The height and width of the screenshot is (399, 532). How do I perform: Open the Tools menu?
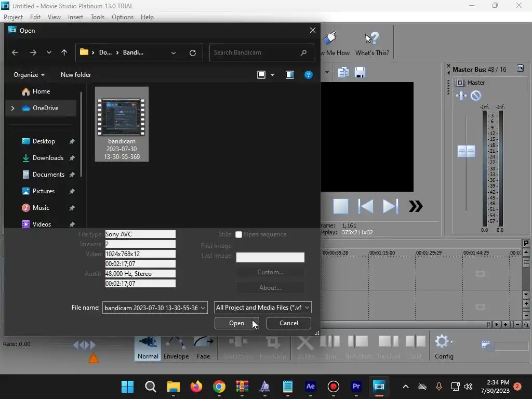(x=97, y=17)
